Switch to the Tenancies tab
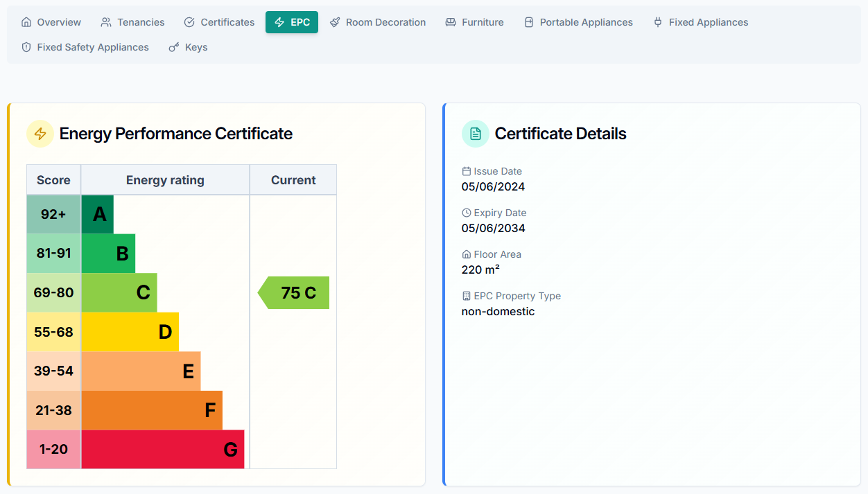868x494 pixels. pos(132,21)
